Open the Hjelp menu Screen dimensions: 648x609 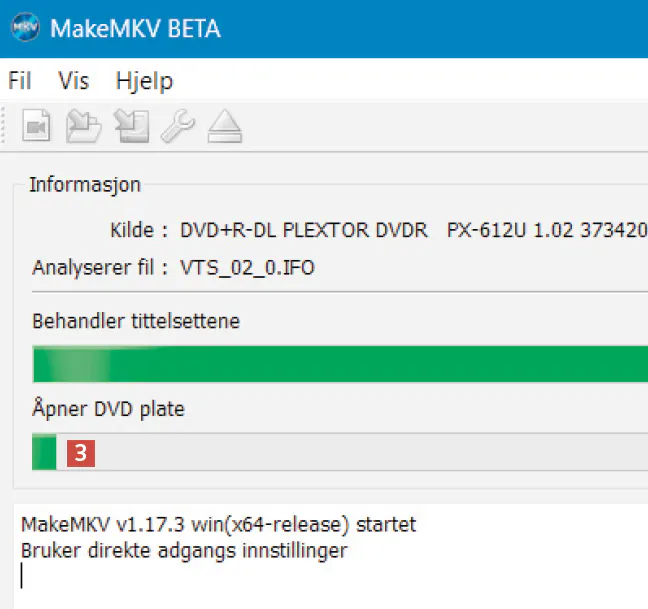pyautogui.click(x=144, y=81)
